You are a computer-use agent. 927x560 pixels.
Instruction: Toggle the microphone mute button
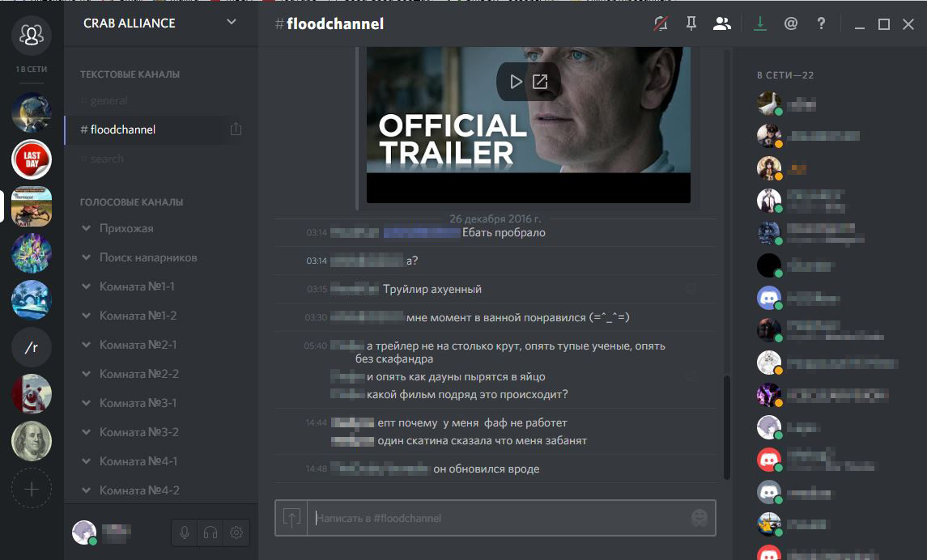(185, 532)
